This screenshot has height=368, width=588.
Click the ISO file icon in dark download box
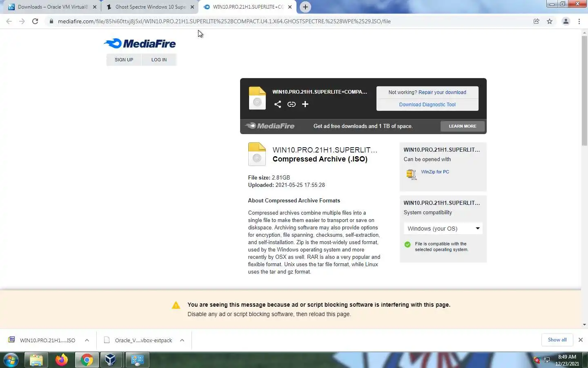click(257, 98)
